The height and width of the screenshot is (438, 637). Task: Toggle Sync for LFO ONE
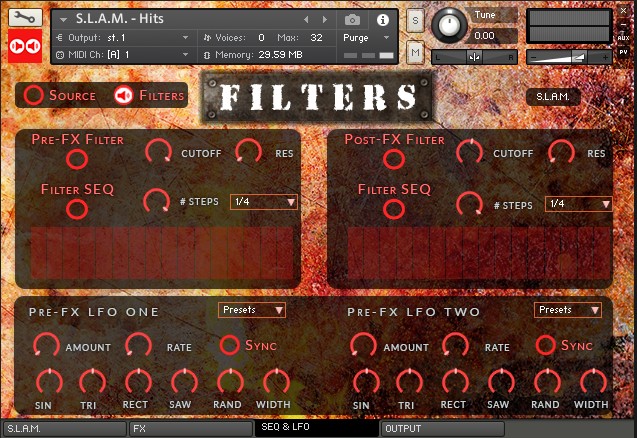tap(230, 345)
